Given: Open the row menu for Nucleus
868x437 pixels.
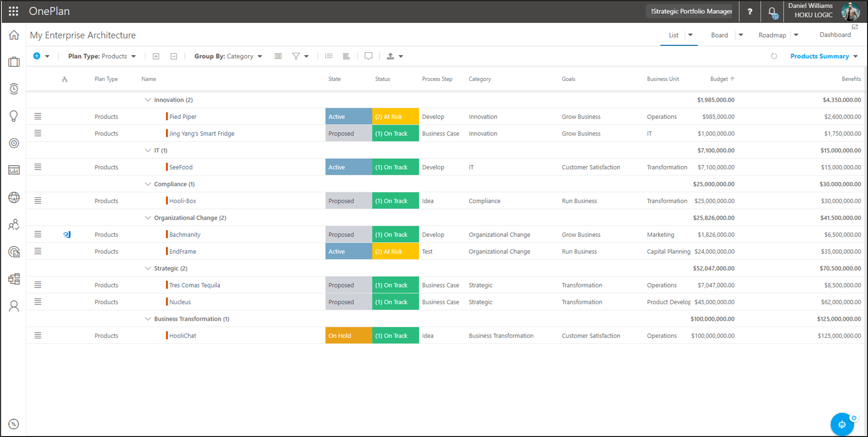Looking at the screenshot, I should click(38, 301).
